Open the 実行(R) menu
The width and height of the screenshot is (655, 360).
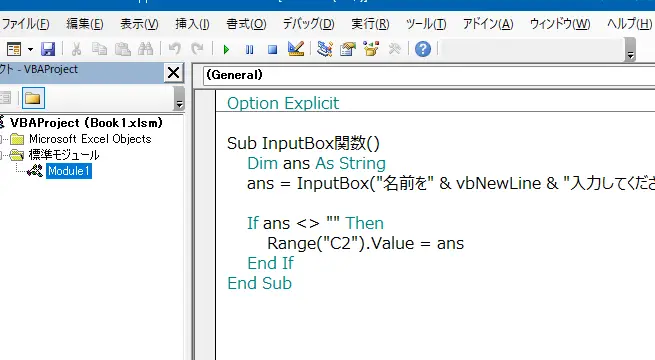[x=370, y=24]
